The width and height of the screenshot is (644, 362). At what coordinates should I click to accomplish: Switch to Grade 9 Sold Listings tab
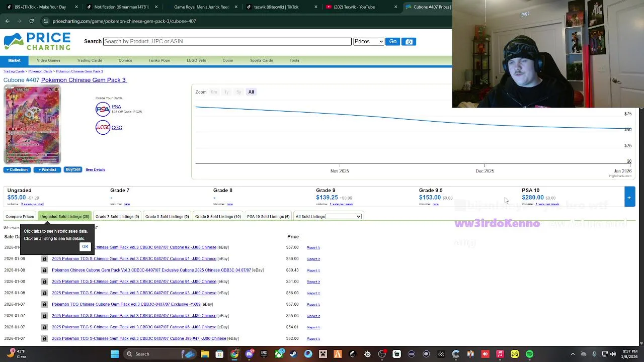218,217
